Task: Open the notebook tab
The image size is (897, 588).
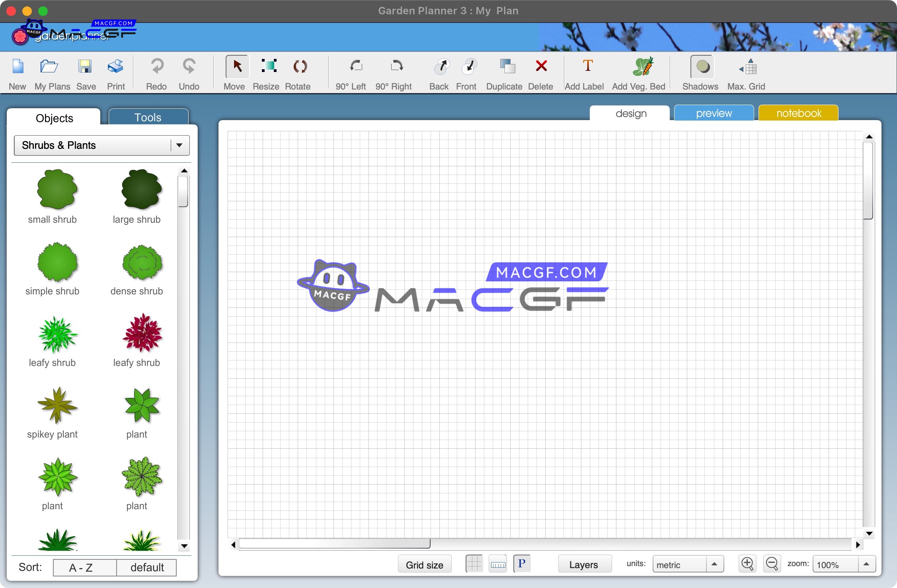Action: pos(798,113)
